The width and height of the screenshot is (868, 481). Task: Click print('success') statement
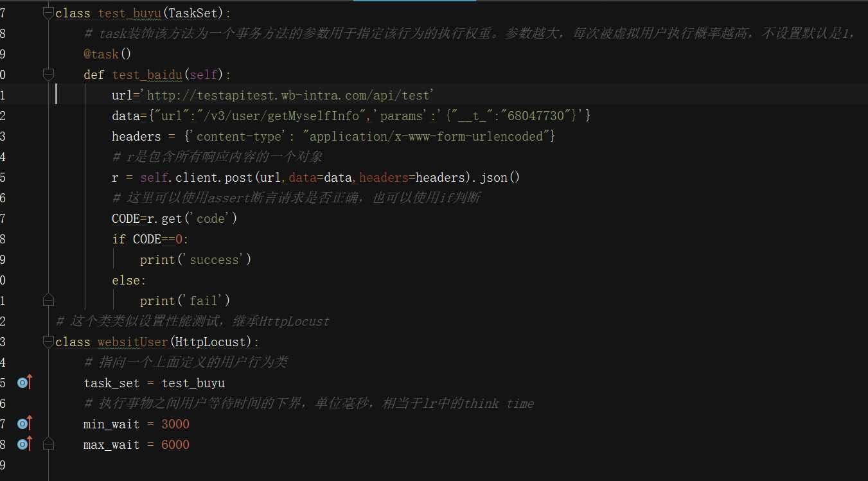(x=196, y=259)
